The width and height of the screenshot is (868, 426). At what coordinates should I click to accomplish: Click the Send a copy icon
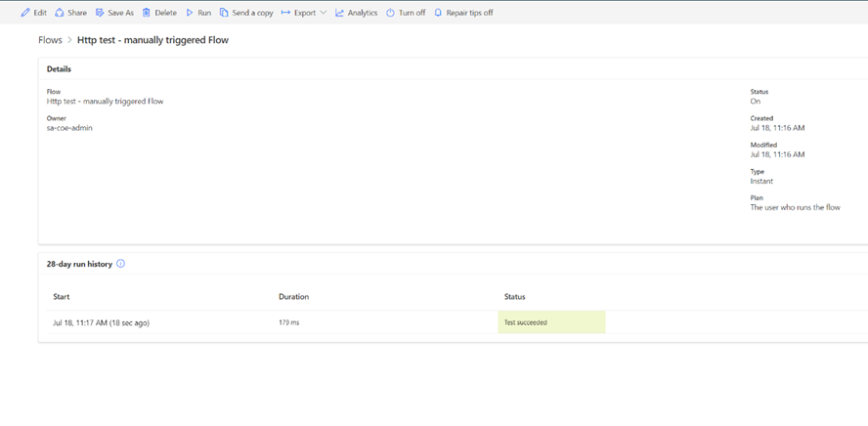[x=224, y=13]
